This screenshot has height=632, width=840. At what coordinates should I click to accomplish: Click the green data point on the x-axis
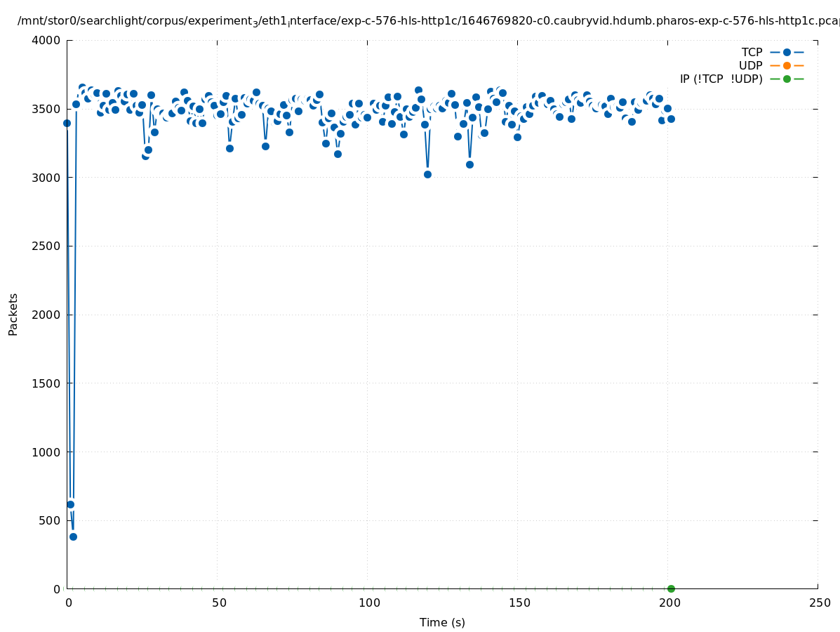[x=671, y=588]
